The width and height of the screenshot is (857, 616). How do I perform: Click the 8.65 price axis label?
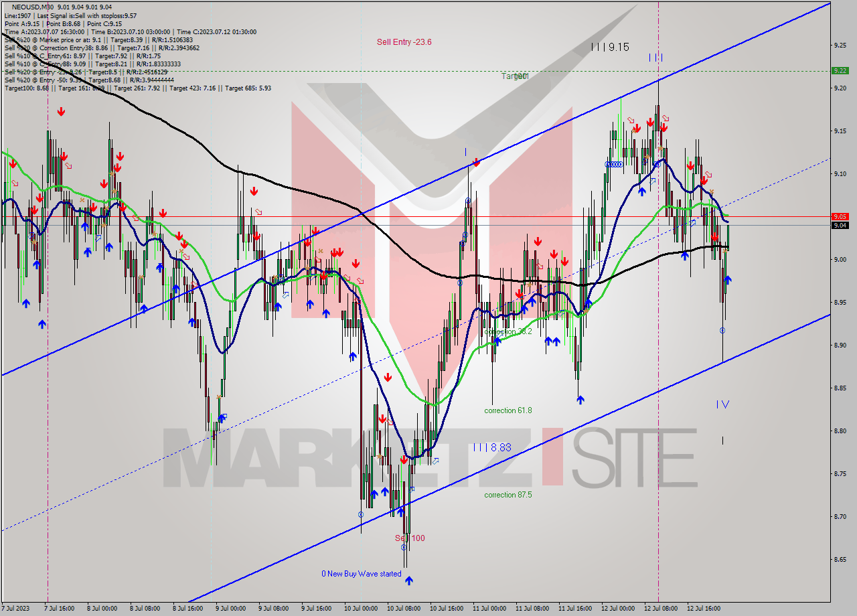840,560
